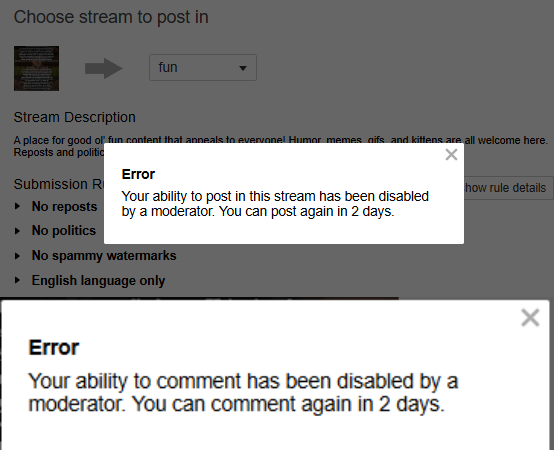Close the stream posting disabled error dialog
554x450 pixels.
451,154
